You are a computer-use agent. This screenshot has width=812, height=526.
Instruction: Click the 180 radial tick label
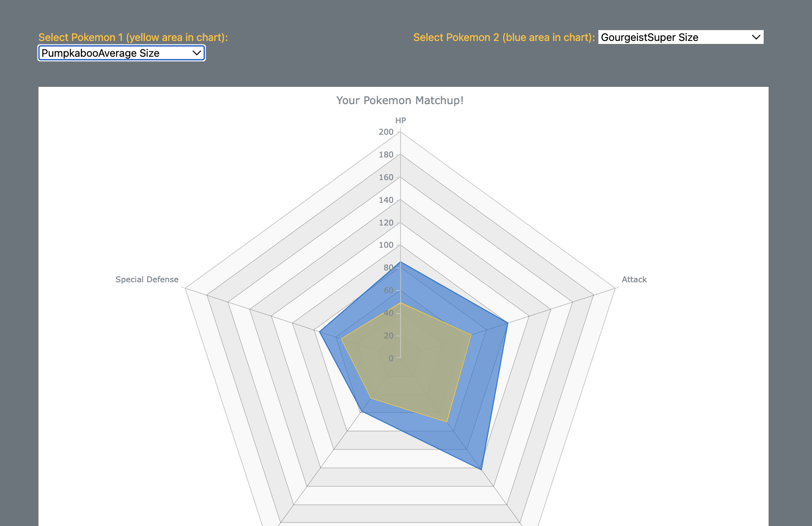[386, 155]
